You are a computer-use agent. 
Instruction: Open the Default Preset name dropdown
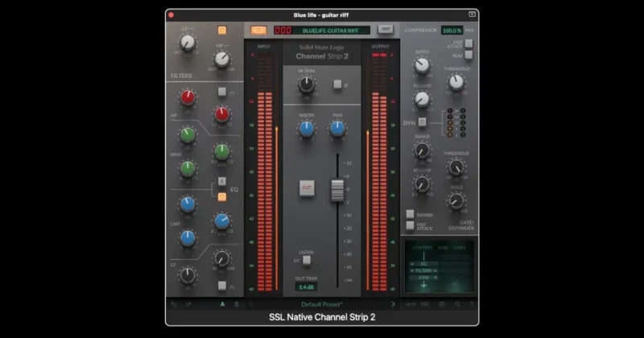click(321, 304)
